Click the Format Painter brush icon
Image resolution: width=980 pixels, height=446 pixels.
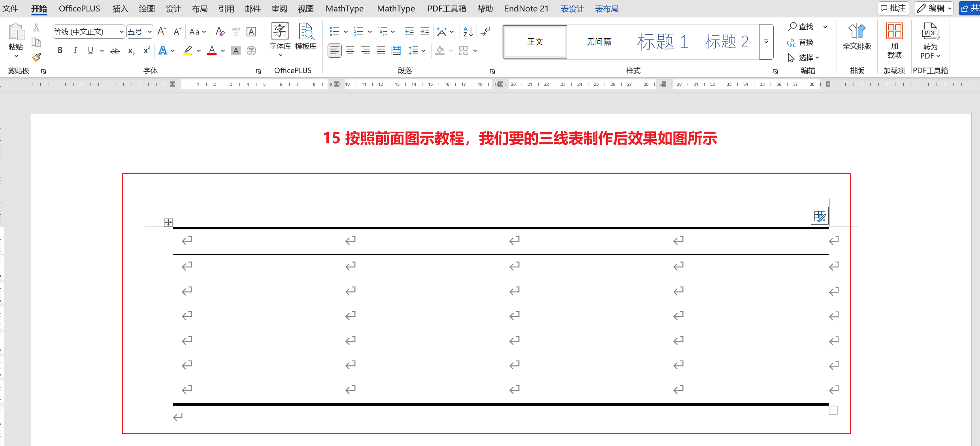[36, 58]
